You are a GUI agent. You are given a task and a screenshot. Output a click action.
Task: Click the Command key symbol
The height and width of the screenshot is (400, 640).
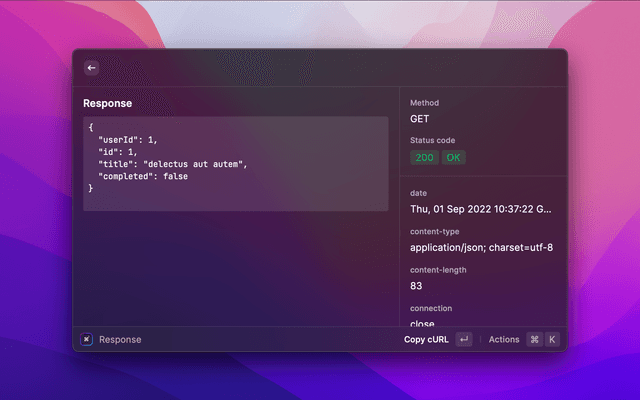tap(534, 339)
